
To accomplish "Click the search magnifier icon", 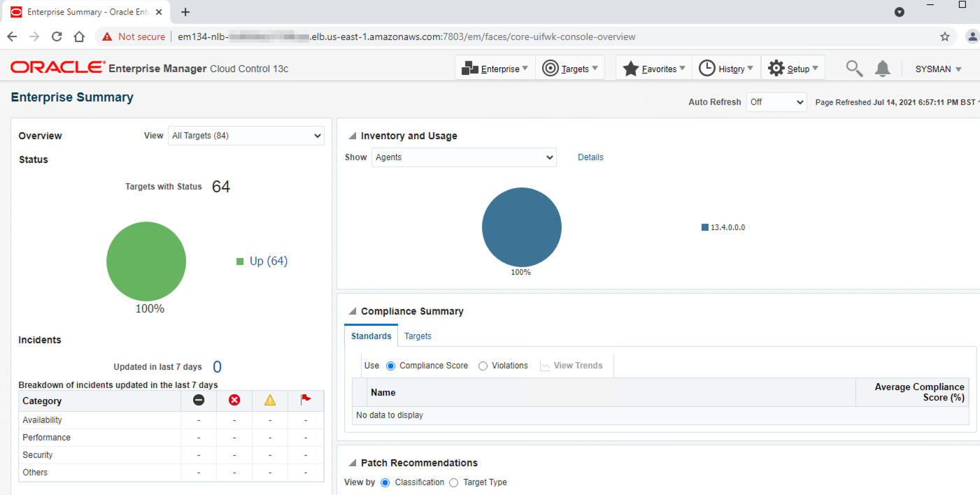I will coord(854,69).
